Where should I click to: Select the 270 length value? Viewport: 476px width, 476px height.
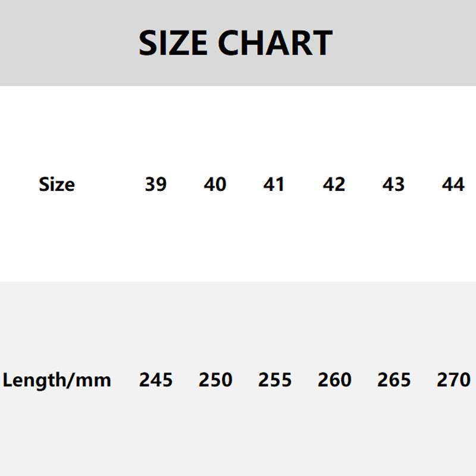[x=453, y=380]
